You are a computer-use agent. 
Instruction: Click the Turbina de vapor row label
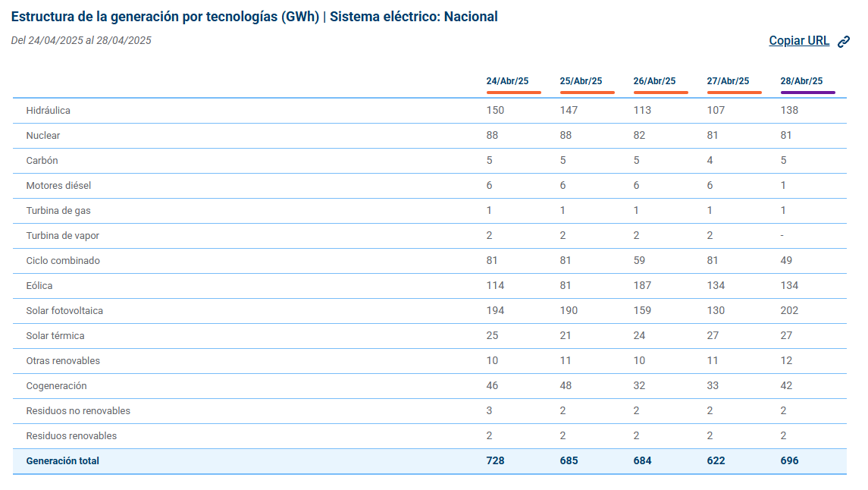click(63, 236)
